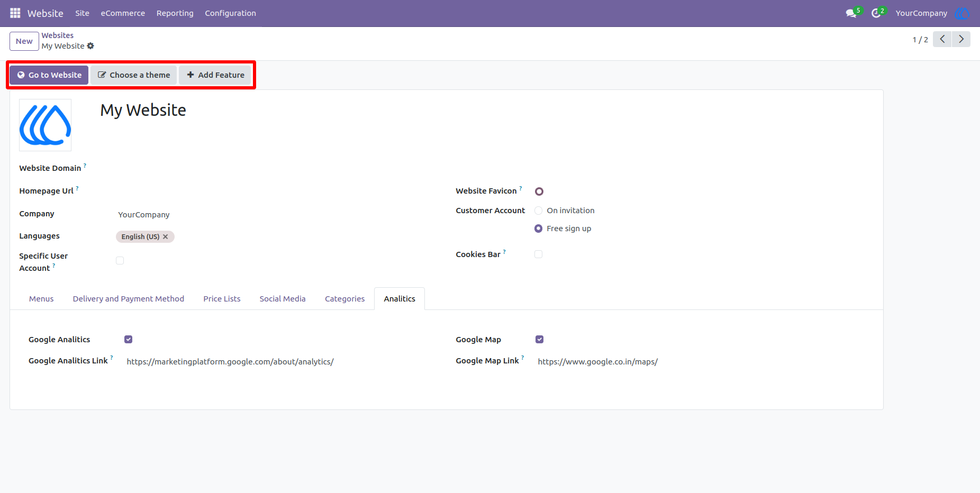Switch to the Categories tab
980x493 pixels.
345,299
